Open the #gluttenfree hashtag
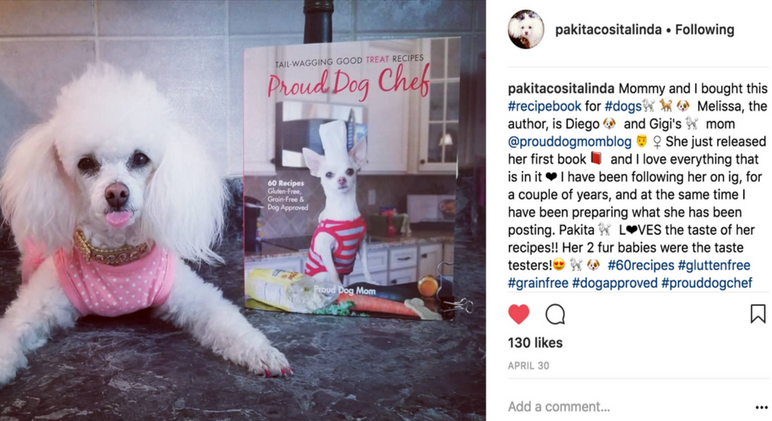 coord(714,265)
